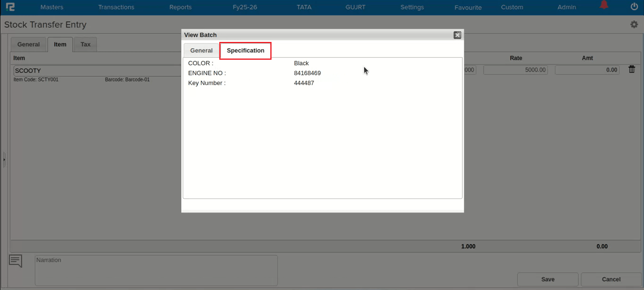This screenshot has width=644, height=290.
Task: Click the Amt column header
Action: tap(587, 58)
